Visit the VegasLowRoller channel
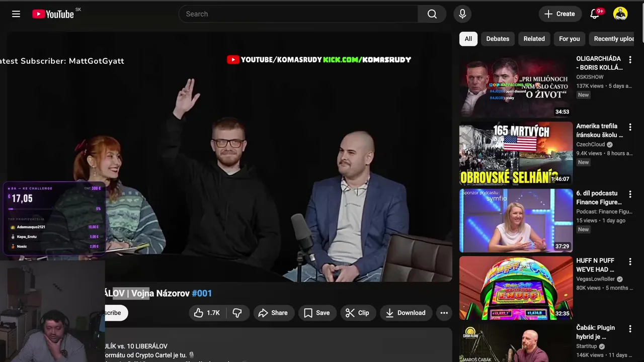644x362 pixels. [596, 279]
